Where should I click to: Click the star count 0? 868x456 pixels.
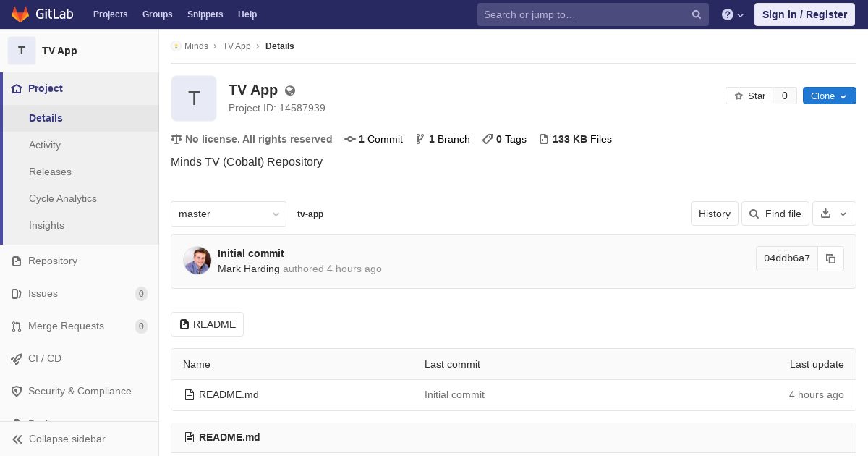point(785,96)
